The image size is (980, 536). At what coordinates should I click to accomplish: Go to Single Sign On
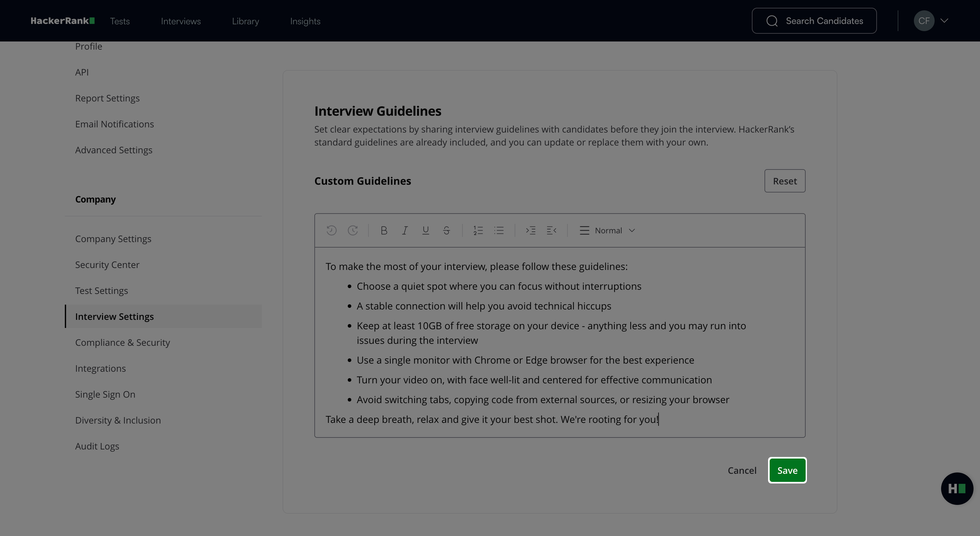tap(105, 394)
